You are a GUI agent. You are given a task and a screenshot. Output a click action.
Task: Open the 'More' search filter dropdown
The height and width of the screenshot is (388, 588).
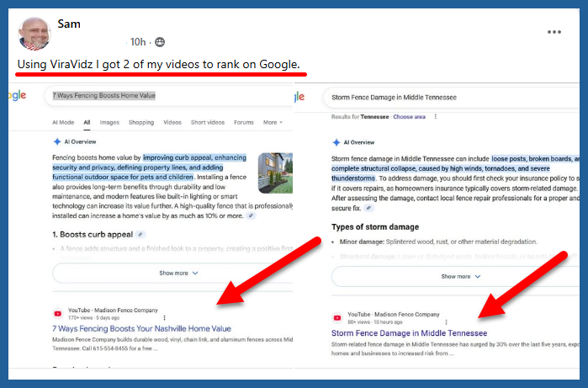tap(273, 122)
